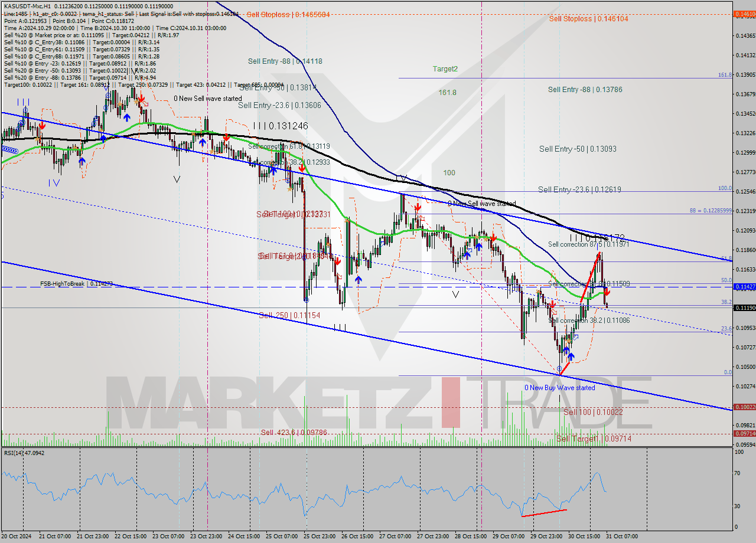Screen dimensions: 756x543
Task: Click the '22 Oct 15:00' time label
Action: click(132, 536)
